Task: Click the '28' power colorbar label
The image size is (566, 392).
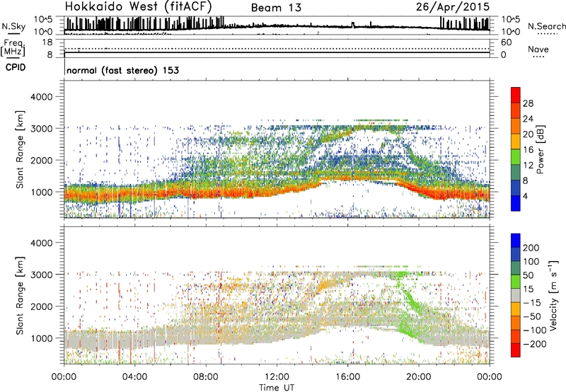Action: pyautogui.click(x=528, y=103)
